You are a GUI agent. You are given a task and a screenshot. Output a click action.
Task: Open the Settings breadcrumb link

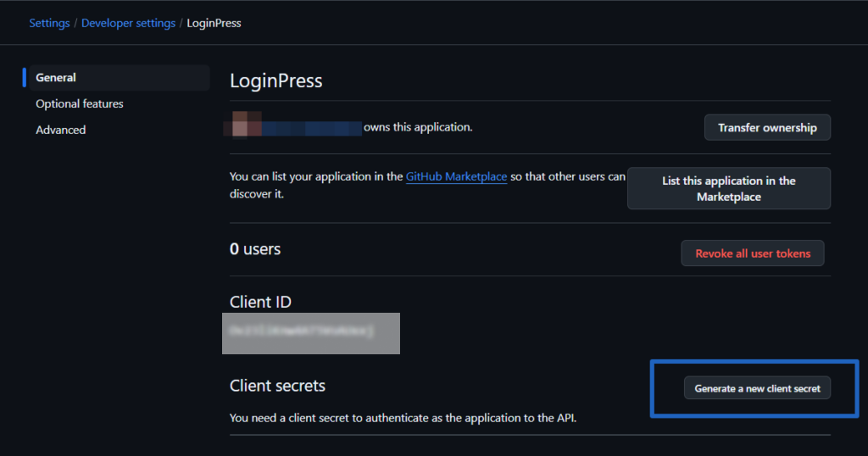[x=49, y=23]
